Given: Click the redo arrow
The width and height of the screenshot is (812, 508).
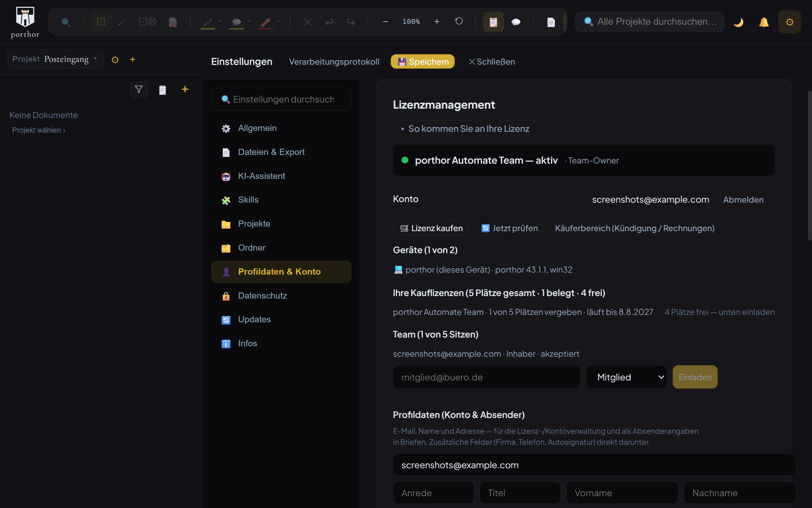Looking at the screenshot, I should [351, 22].
